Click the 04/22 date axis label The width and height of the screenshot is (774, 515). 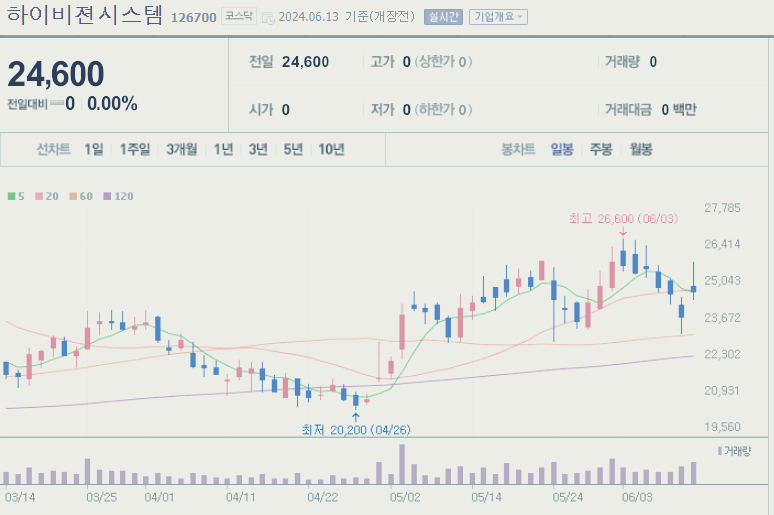(x=322, y=497)
